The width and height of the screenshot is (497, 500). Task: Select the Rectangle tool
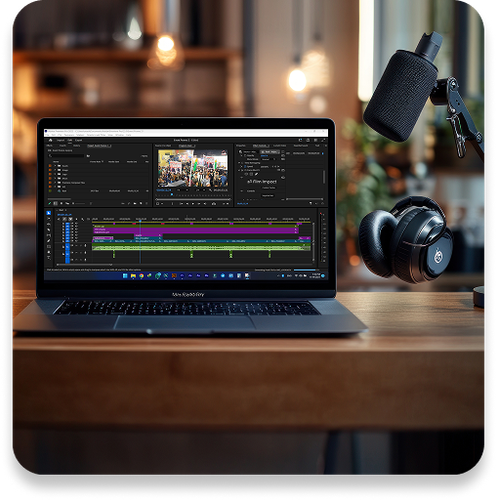pos(49,246)
